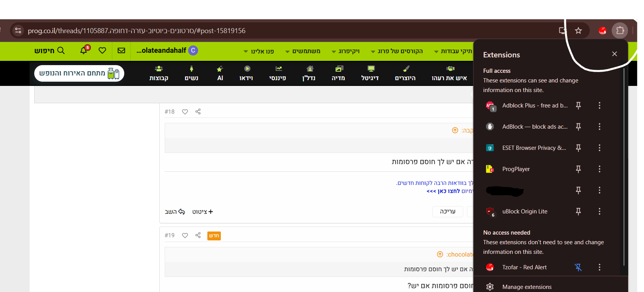Toggle the pin for ProgPlayer
The width and height of the screenshot is (644, 292).
(578, 169)
